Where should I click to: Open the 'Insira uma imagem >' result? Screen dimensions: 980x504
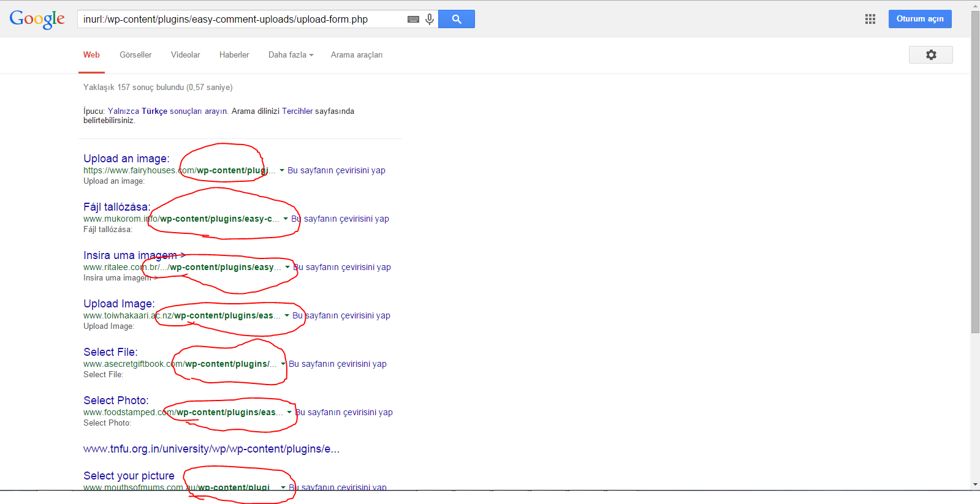click(134, 255)
